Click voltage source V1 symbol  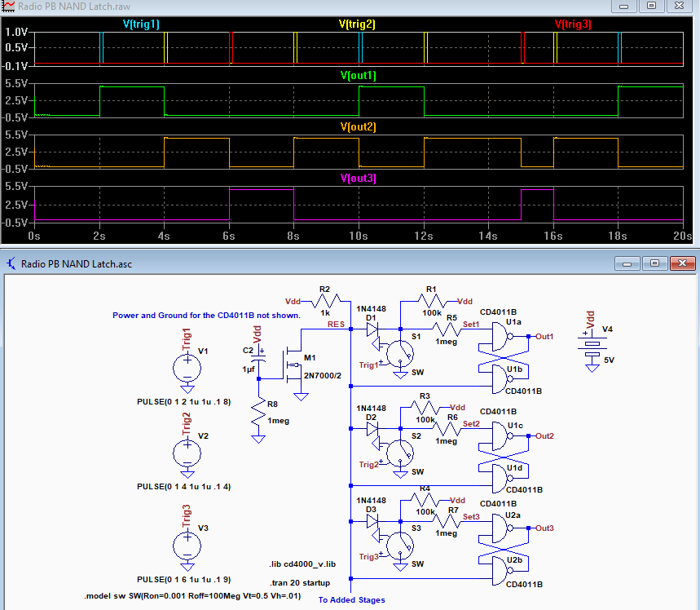(x=187, y=369)
